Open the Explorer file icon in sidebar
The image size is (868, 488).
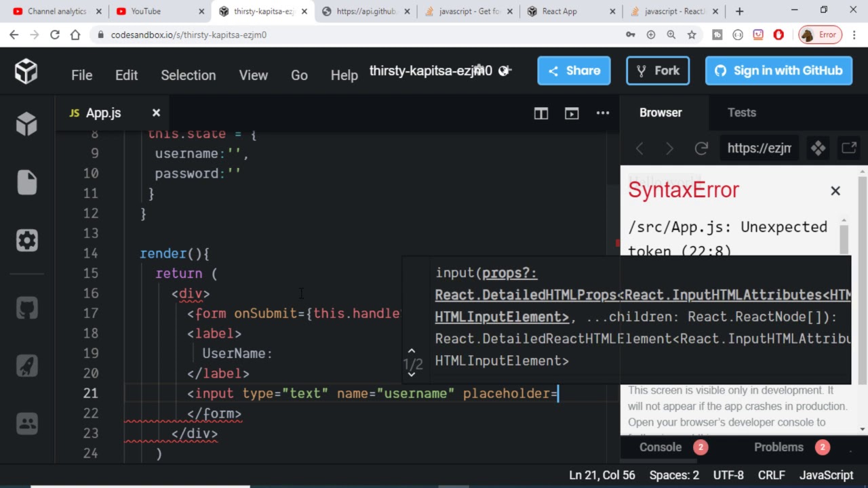(27, 182)
